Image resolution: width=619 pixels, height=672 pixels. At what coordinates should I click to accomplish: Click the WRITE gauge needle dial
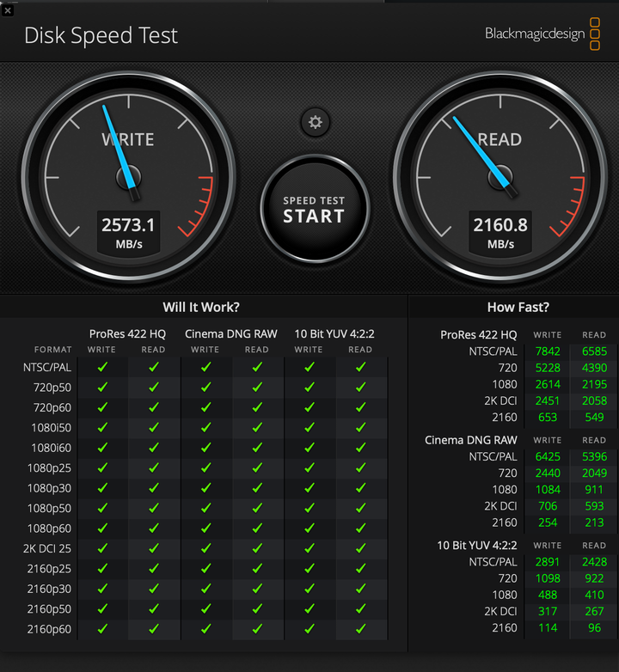[129, 176]
